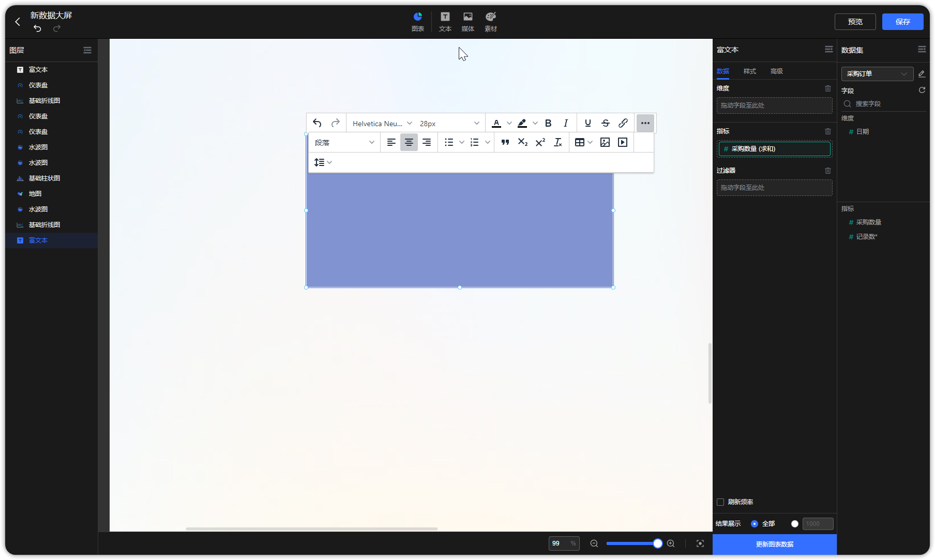The image size is (935, 560).
Task: Enable the 刷新频率 checkbox
Action: (720, 502)
